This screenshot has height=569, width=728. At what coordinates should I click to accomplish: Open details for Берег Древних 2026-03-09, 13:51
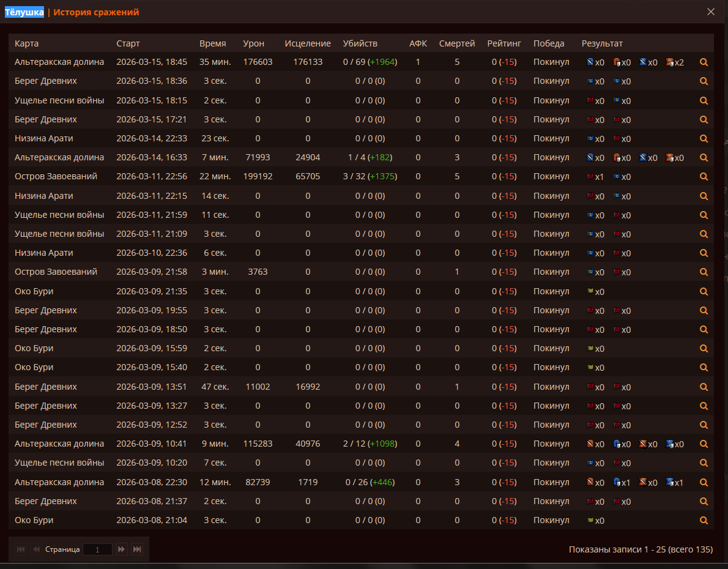704,387
